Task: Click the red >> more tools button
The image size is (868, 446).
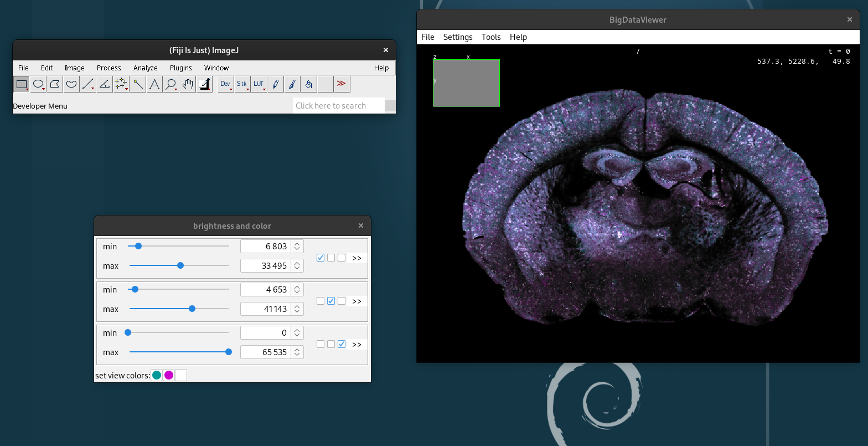Action: [x=342, y=84]
